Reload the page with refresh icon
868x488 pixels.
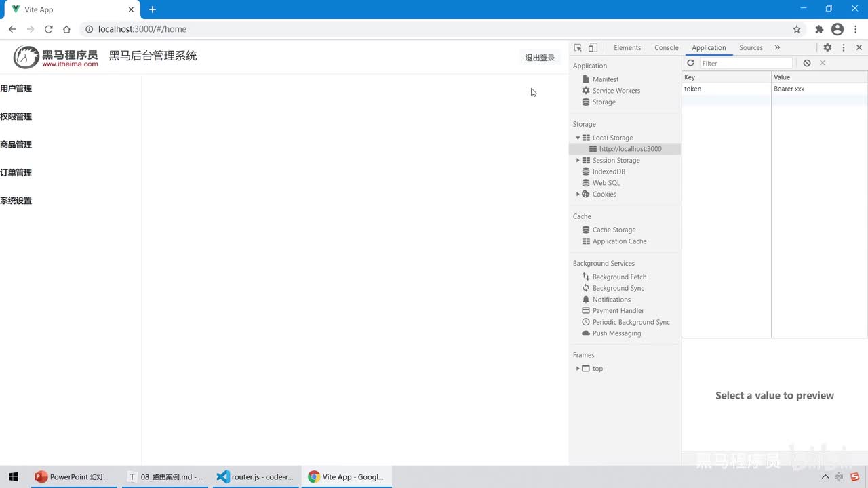pos(49,29)
